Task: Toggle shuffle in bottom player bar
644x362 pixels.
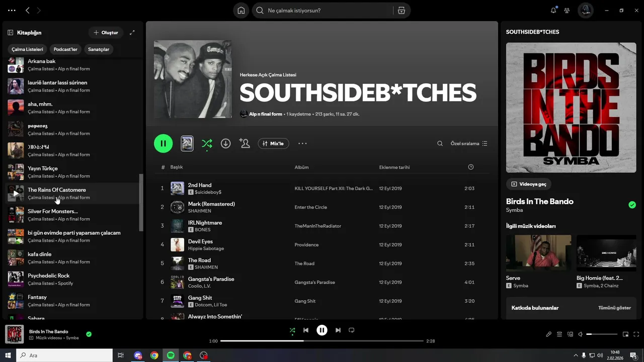Action: [x=292, y=330]
